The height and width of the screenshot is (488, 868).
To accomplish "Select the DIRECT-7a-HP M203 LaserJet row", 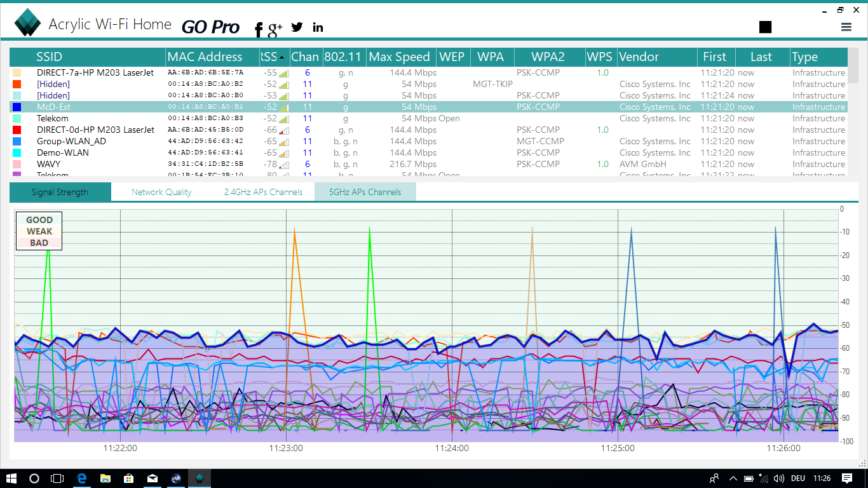I will (429, 72).
